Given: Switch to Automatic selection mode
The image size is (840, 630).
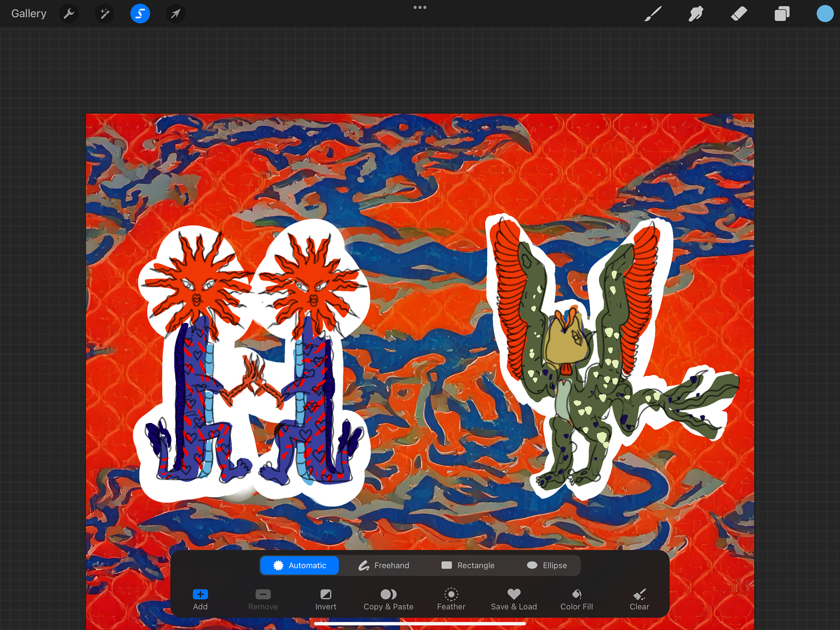Looking at the screenshot, I should pos(300,565).
